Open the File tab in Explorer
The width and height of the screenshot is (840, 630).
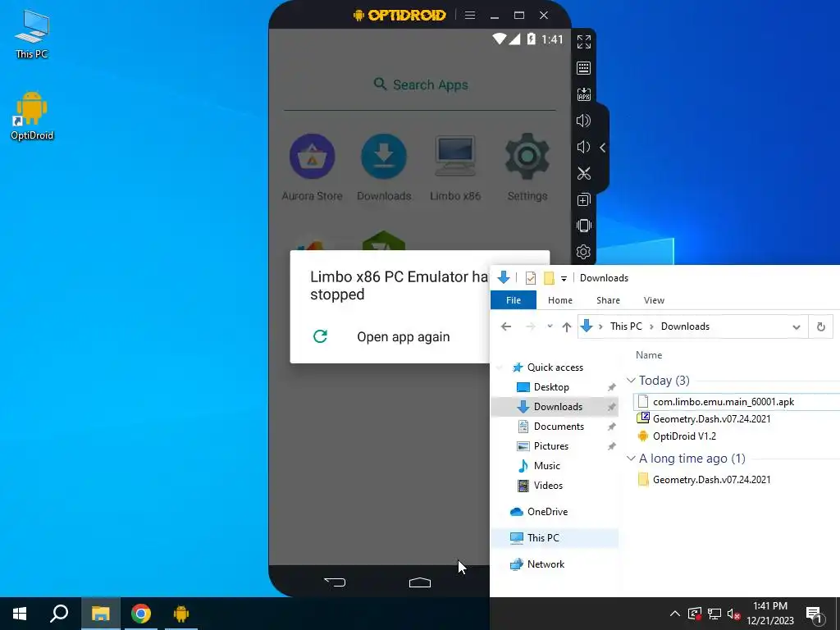pos(514,300)
